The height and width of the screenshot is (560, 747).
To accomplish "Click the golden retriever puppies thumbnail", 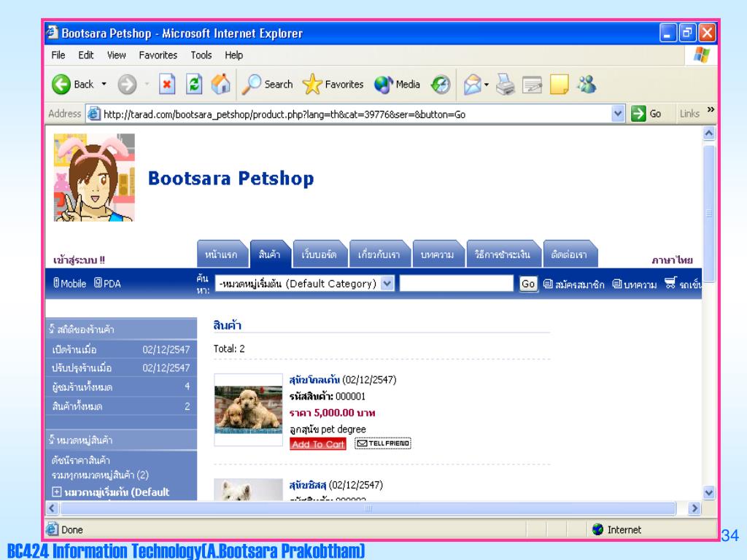I will 248,410.
